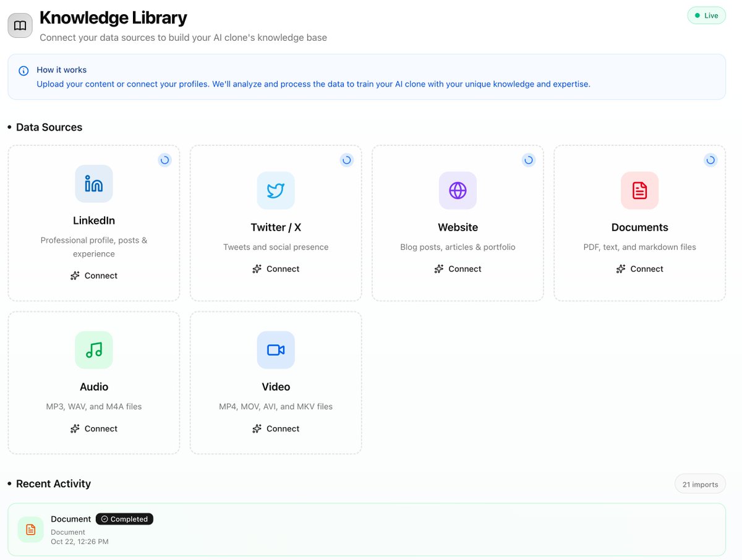Click the sparkle icon on Audio Connect
The image size is (742, 560).
75,428
